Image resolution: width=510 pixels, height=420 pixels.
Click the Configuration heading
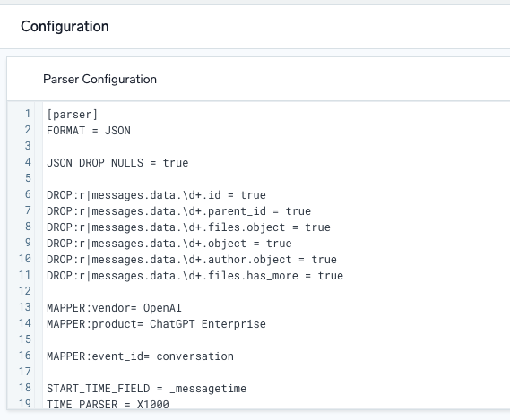(65, 27)
